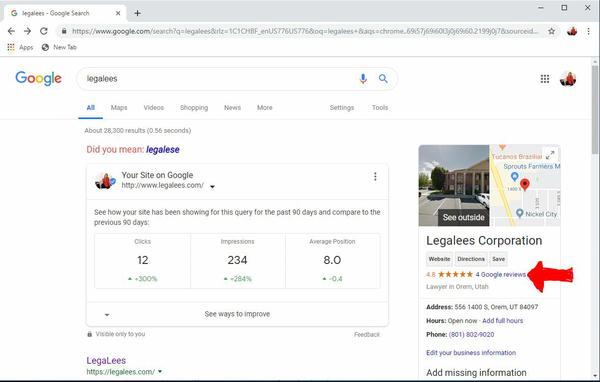The width and height of the screenshot is (600, 382).
Task: Open a new browser tab with plus button
Action: click(x=137, y=13)
